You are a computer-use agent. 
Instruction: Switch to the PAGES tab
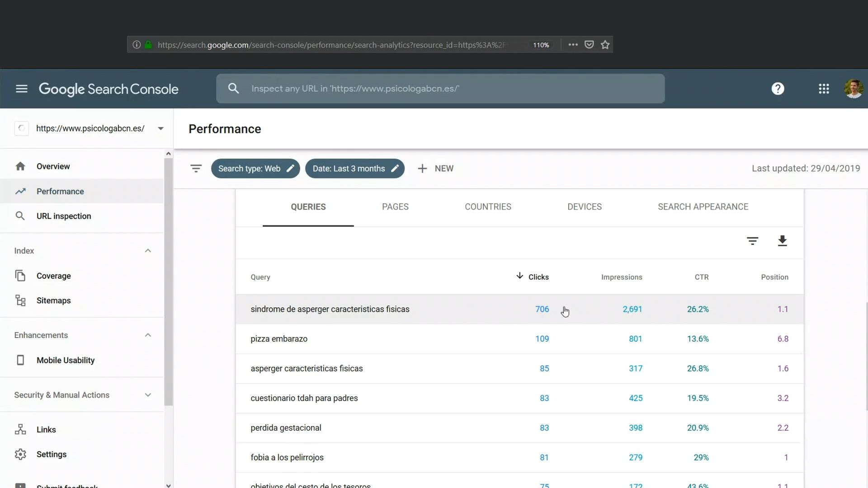click(395, 207)
